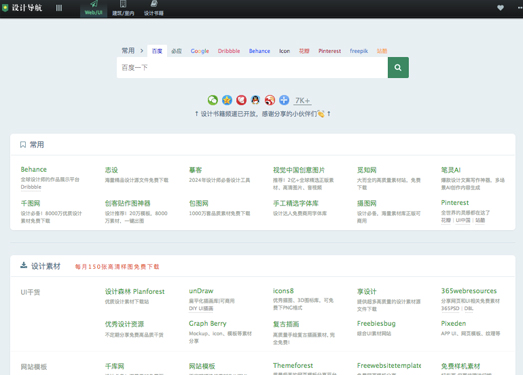Select the Dribbble search engine tab
The image size is (523, 375).
pos(229,51)
